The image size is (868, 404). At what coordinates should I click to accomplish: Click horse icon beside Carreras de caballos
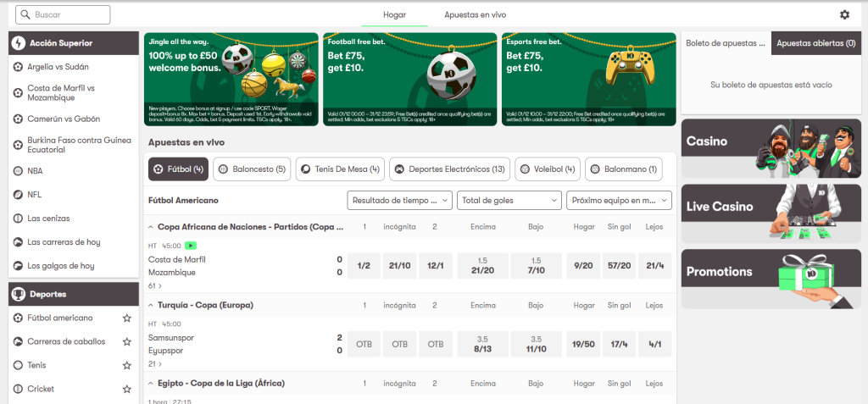19,342
